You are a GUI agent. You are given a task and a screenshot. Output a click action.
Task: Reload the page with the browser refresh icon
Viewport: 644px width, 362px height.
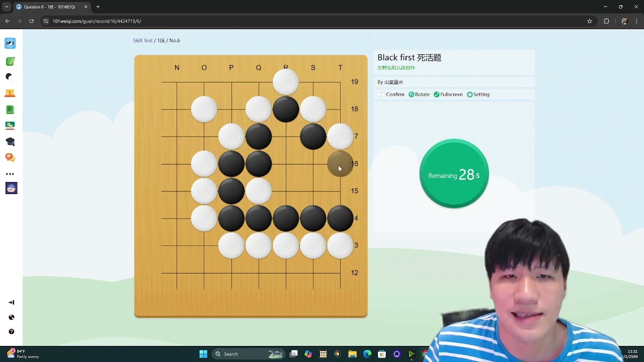tap(31, 21)
